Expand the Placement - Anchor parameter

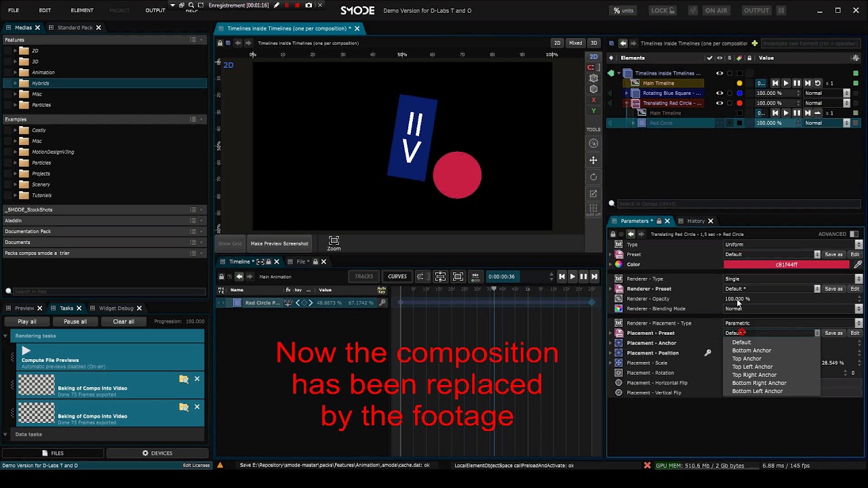[x=610, y=343]
